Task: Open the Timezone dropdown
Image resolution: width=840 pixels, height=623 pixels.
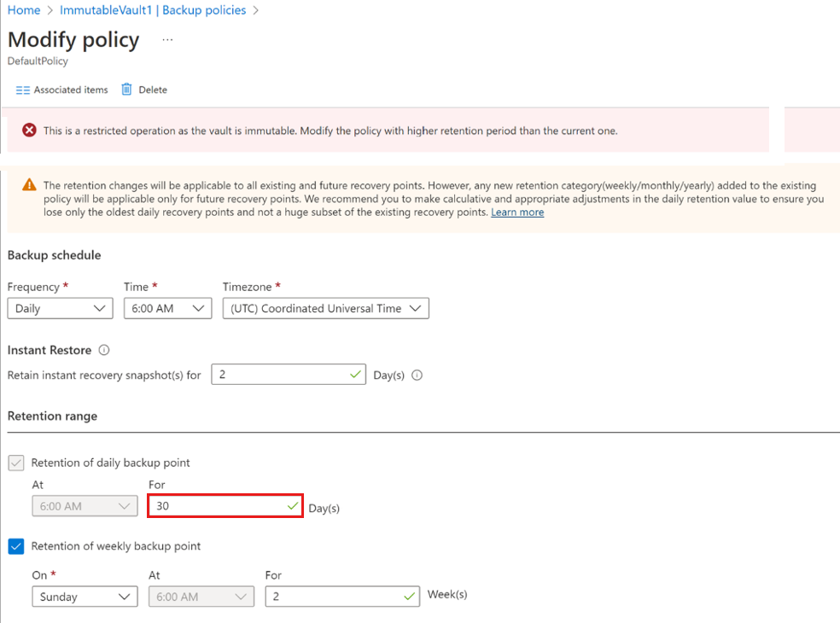Action: (x=325, y=308)
